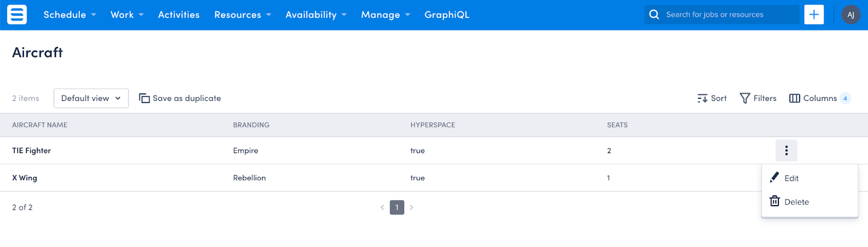
Task: Expand the Manage dropdown
Action: pos(386,15)
